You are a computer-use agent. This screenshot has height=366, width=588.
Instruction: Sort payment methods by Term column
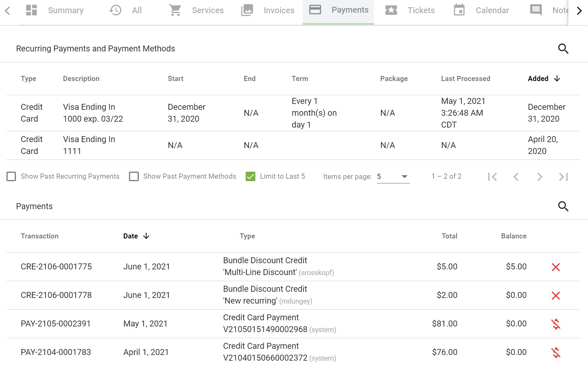tap(300, 79)
